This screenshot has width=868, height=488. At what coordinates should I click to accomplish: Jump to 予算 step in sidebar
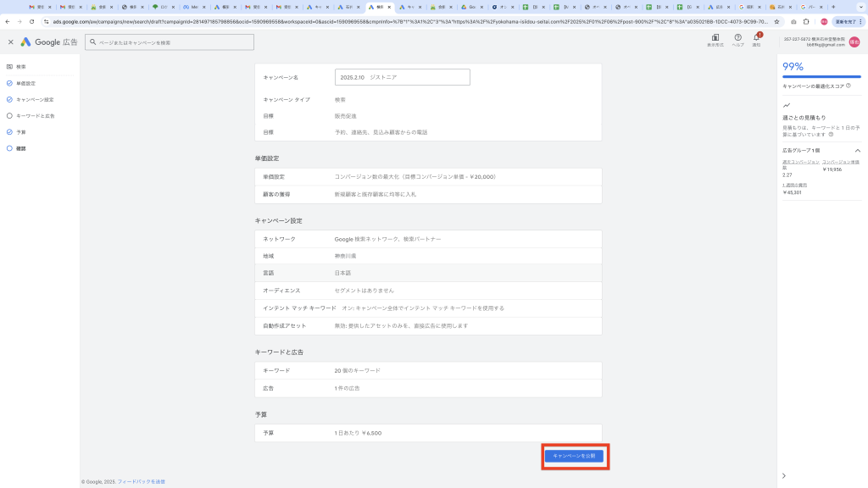tap(20, 132)
